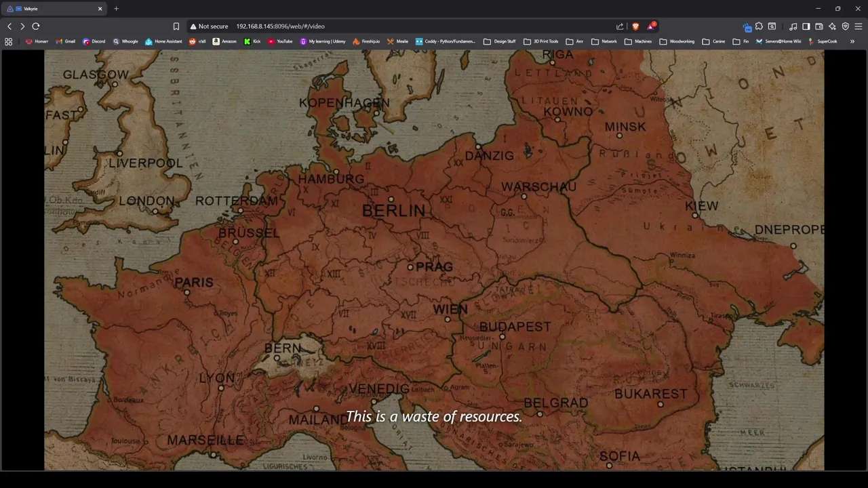Open the Brave Shields lion icon
The image size is (868, 488).
tap(635, 26)
